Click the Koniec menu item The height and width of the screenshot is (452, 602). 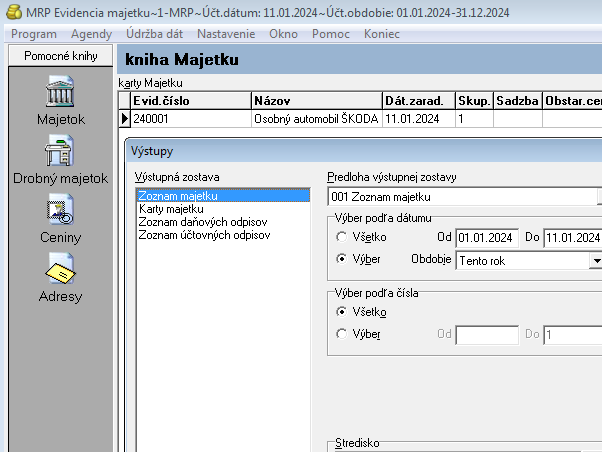(x=382, y=34)
